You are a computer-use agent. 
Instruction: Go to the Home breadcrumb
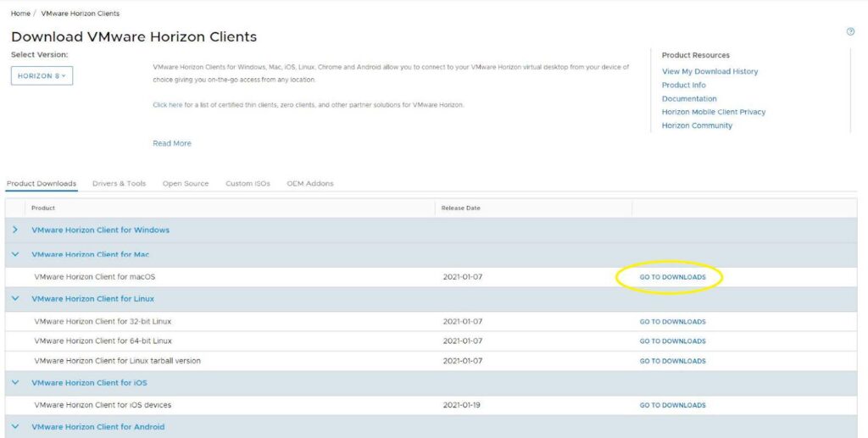[x=20, y=14]
